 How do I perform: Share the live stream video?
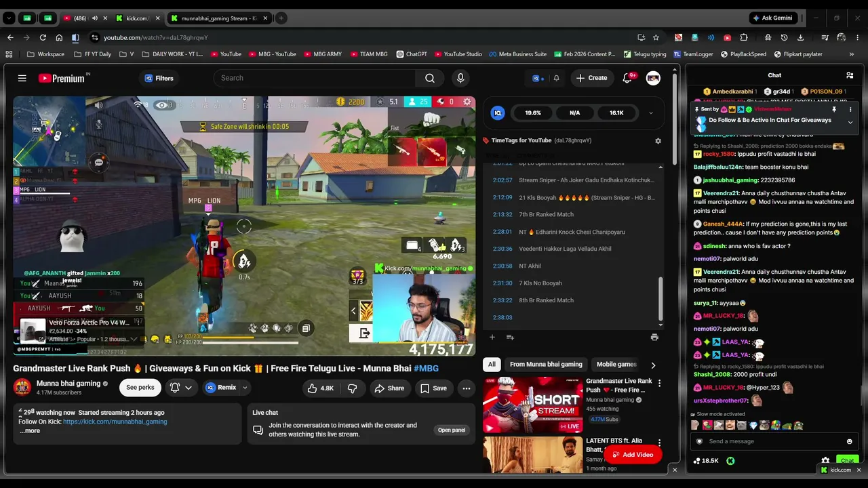(x=389, y=388)
